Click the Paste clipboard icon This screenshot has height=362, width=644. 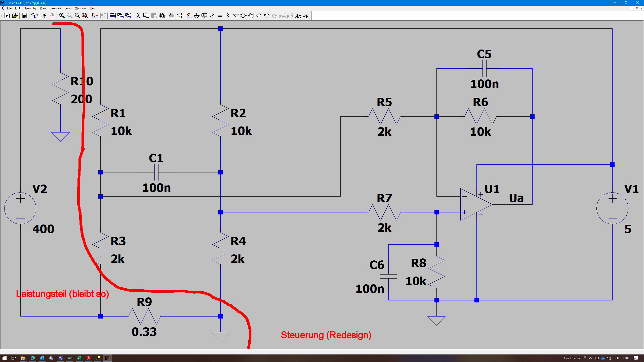[154, 16]
